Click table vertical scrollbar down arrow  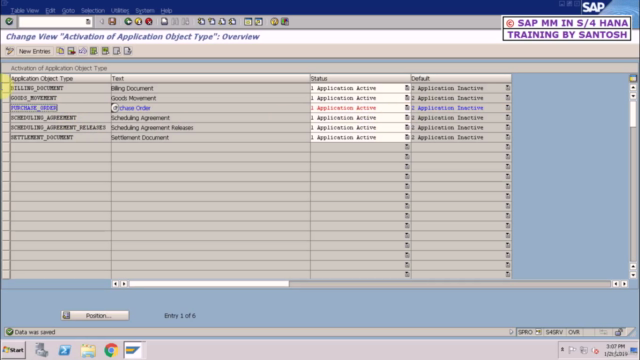633,275
